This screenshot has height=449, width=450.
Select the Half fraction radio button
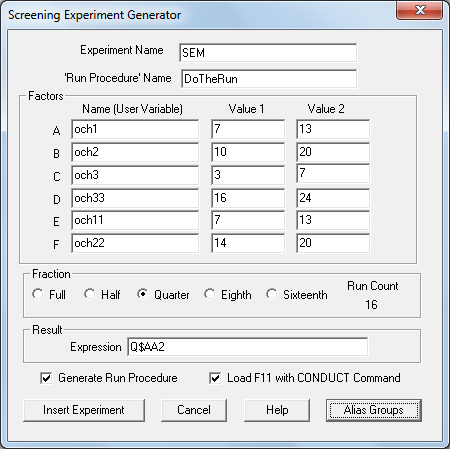[90, 294]
